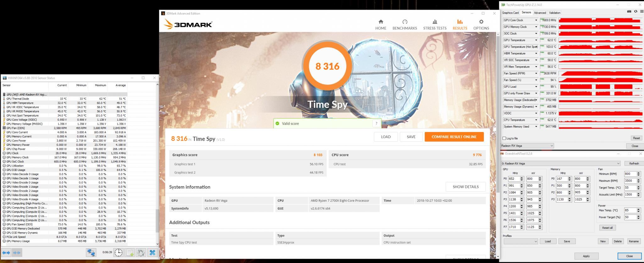Image resolution: width=644 pixels, height=263 pixels.
Task: Click the GPU P7 MHz field 1710
Action: point(514,227)
